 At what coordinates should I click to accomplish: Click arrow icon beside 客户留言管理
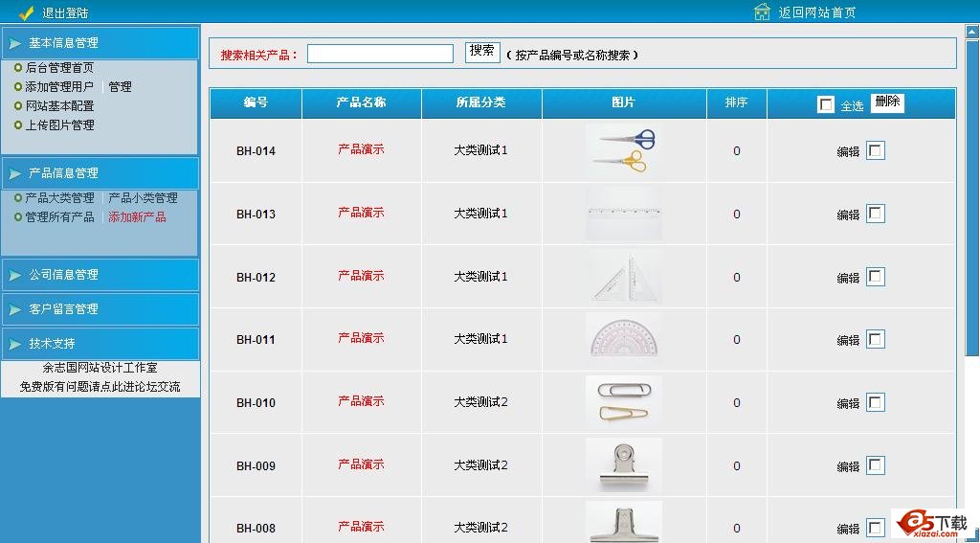click(15, 309)
